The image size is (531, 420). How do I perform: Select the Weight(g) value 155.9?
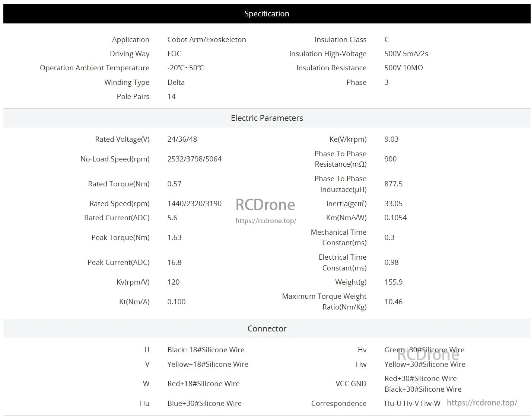click(393, 282)
